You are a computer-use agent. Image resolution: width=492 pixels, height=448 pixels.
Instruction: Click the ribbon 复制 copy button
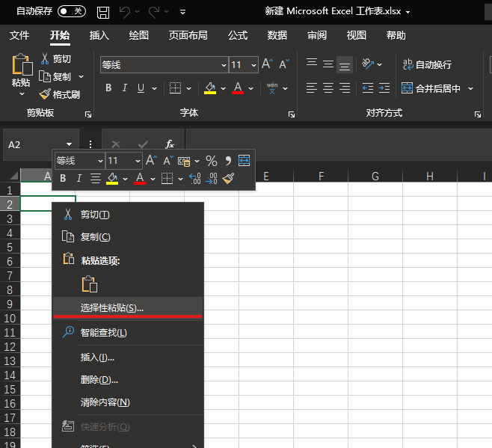pos(55,76)
